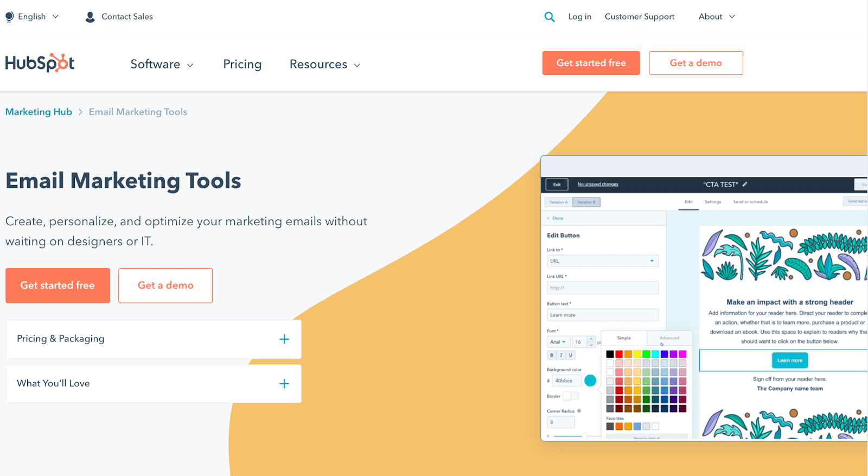
Task: Click the Log in link
Action: (580, 17)
